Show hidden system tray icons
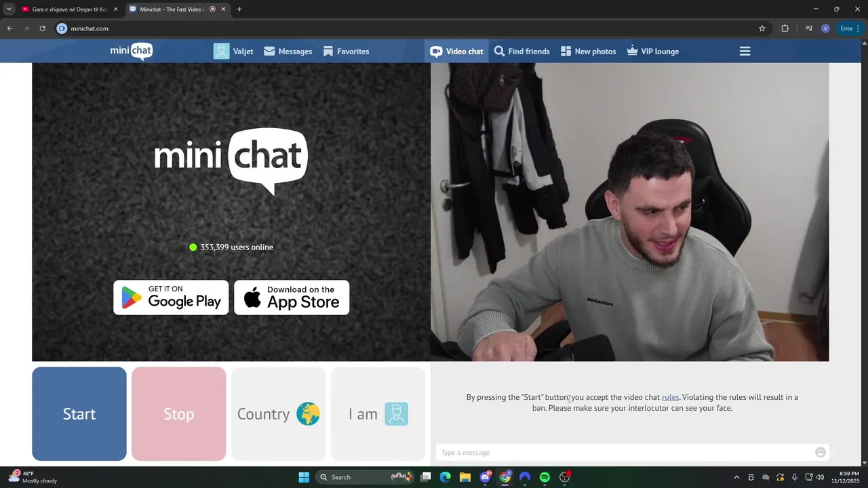Viewport: 868px width, 488px height. (737, 477)
